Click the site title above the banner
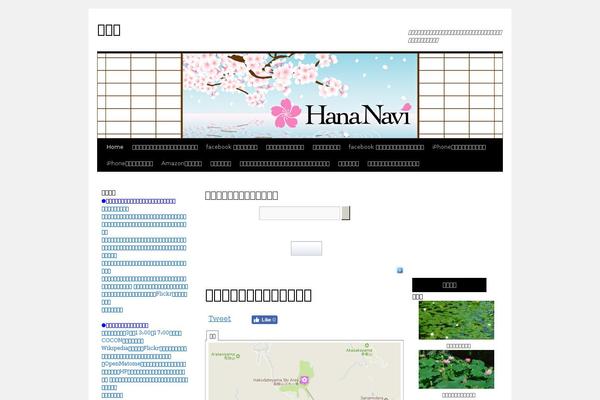 click(109, 30)
